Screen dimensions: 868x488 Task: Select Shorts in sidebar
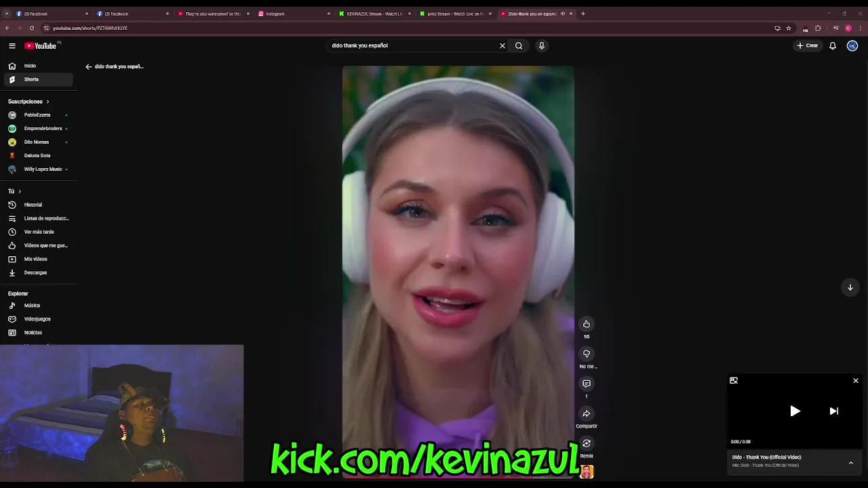click(39, 79)
